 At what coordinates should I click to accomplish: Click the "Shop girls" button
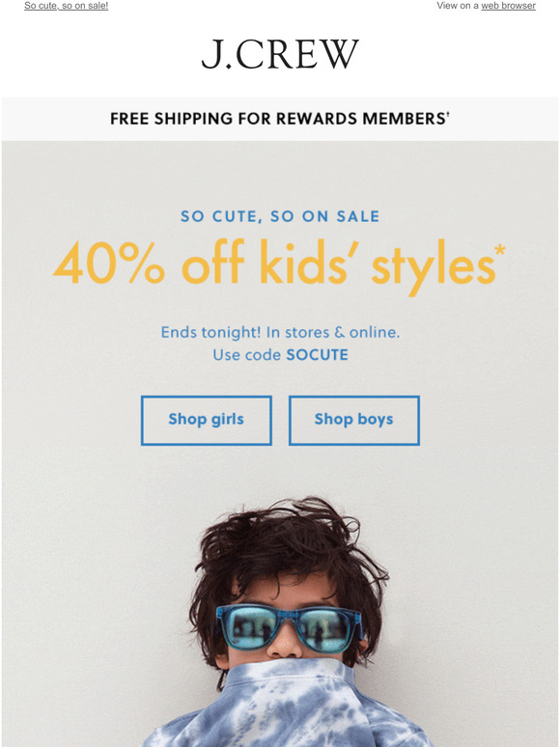click(207, 420)
